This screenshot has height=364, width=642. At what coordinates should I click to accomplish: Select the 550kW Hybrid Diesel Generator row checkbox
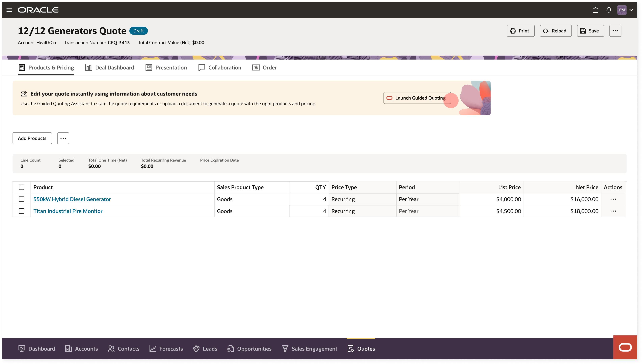coord(21,199)
